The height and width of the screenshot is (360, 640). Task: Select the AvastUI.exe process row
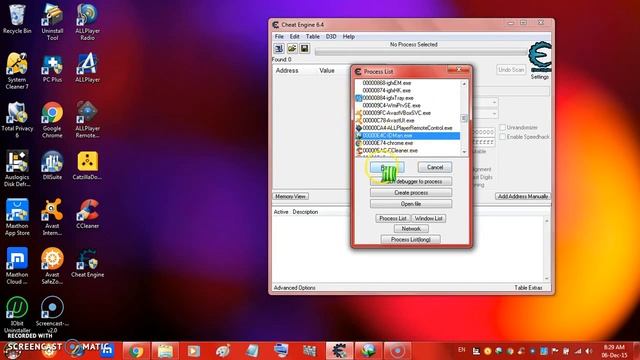tap(408, 120)
